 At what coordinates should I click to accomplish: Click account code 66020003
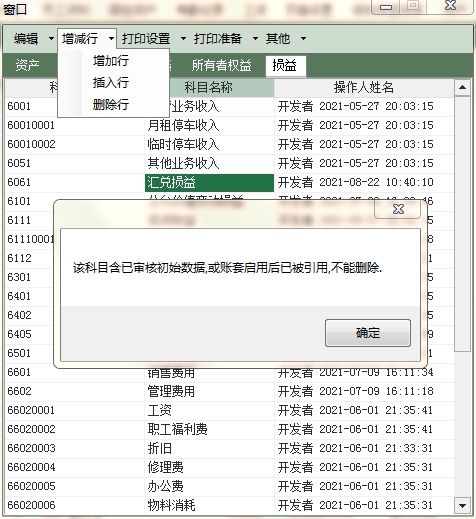(x=31, y=448)
